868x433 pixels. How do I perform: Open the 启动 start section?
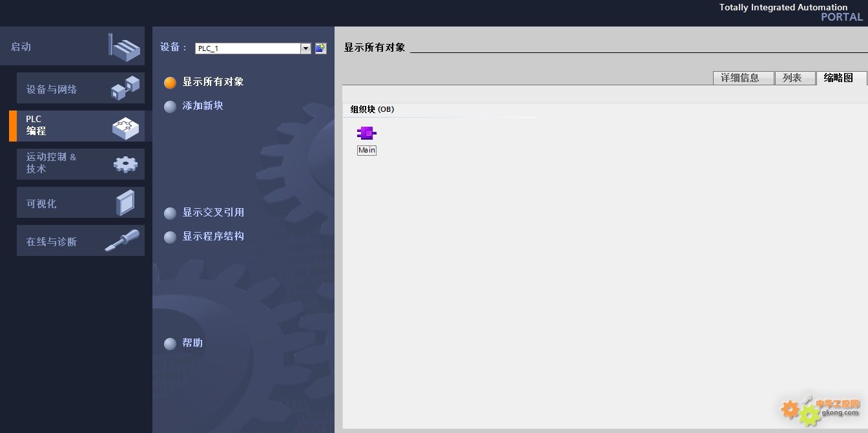pyautogui.click(x=72, y=47)
